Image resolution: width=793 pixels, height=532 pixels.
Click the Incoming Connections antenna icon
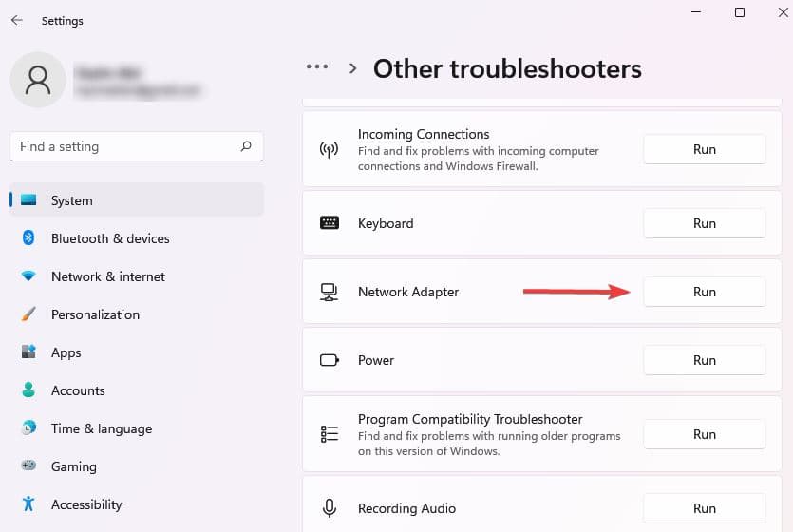329,150
